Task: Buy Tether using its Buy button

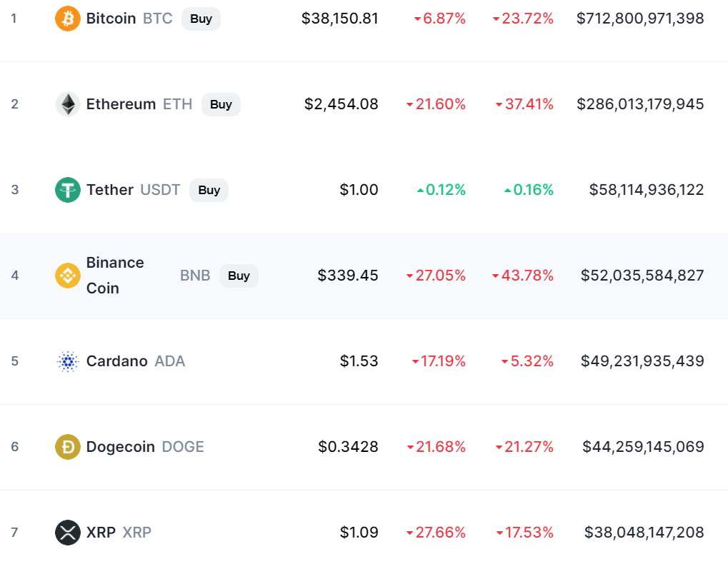Action: click(x=209, y=190)
